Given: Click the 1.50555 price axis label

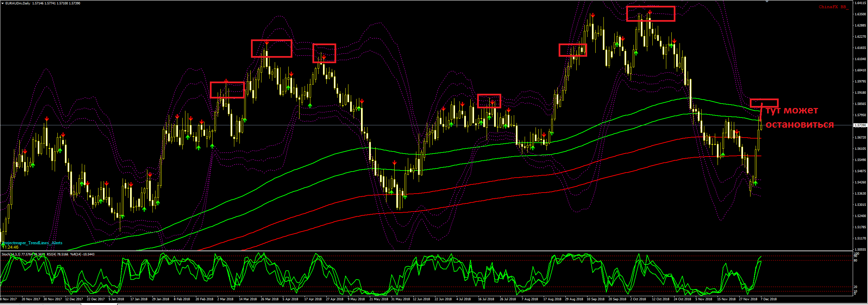Looking at the screenshot, I should tap(860, 249).
